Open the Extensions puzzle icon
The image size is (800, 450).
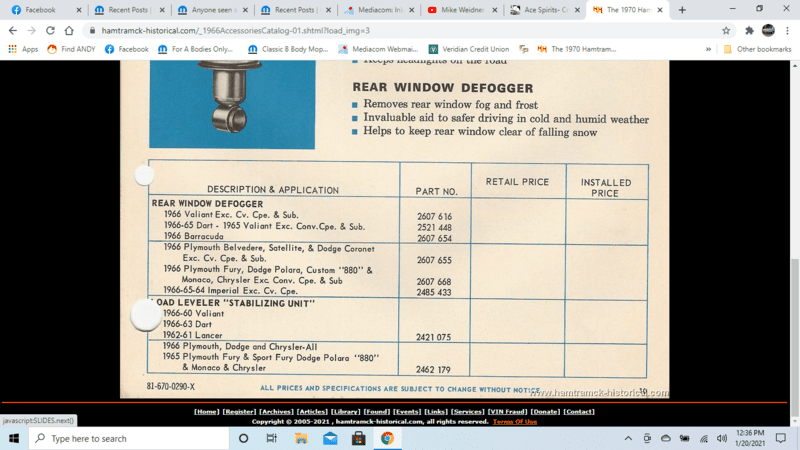pos(749,31)
